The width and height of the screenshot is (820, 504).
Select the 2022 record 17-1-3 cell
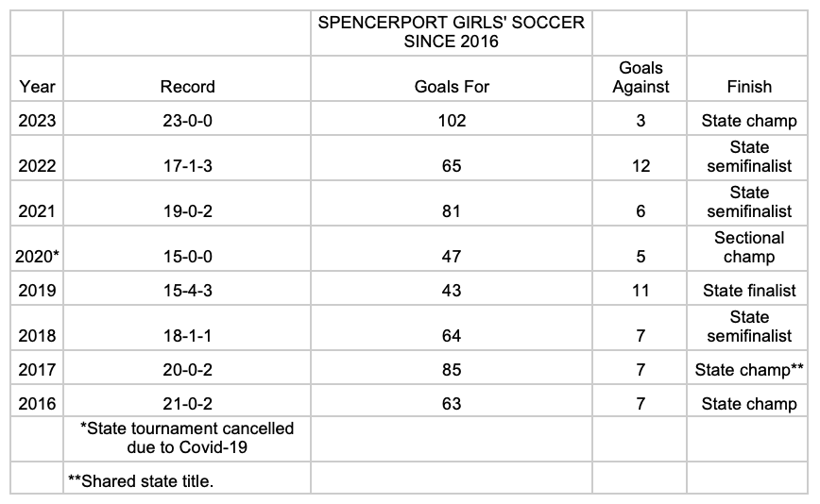click(x=187, y=166)
